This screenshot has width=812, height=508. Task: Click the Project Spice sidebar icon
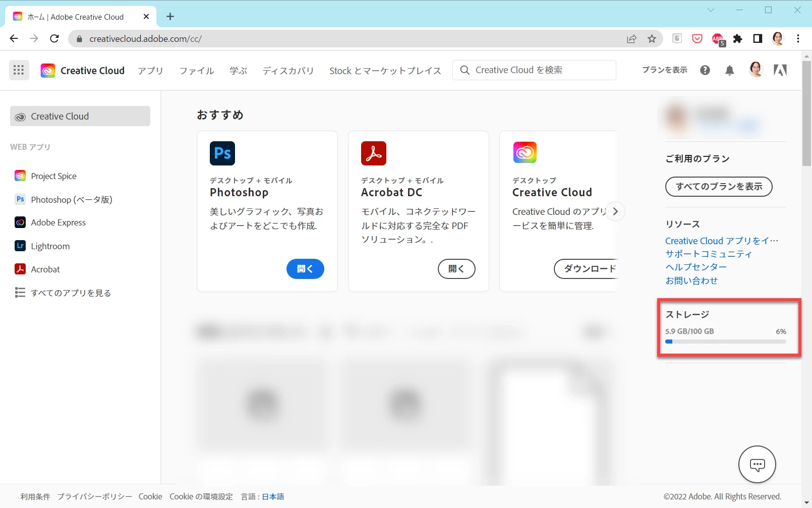tap(20, 176)
